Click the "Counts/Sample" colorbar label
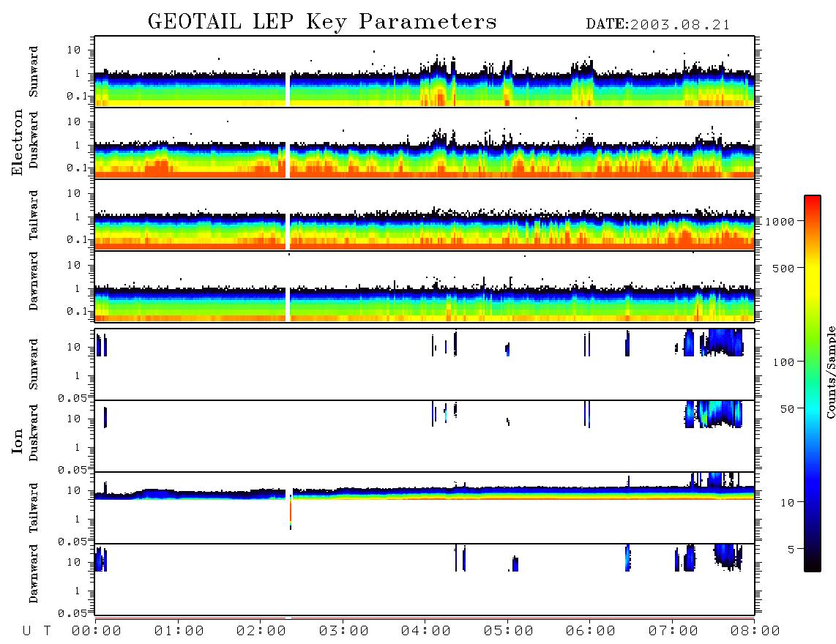 [830, 372]
